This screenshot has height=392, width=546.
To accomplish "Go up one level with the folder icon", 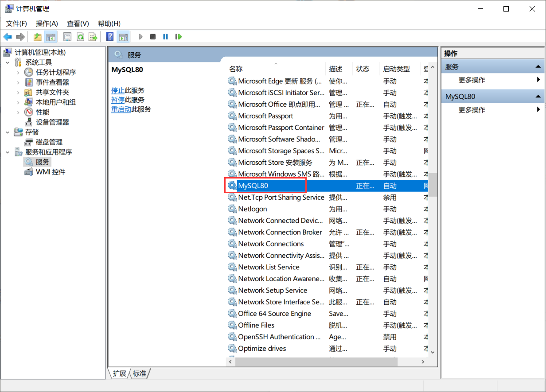I will coord(38,37).
